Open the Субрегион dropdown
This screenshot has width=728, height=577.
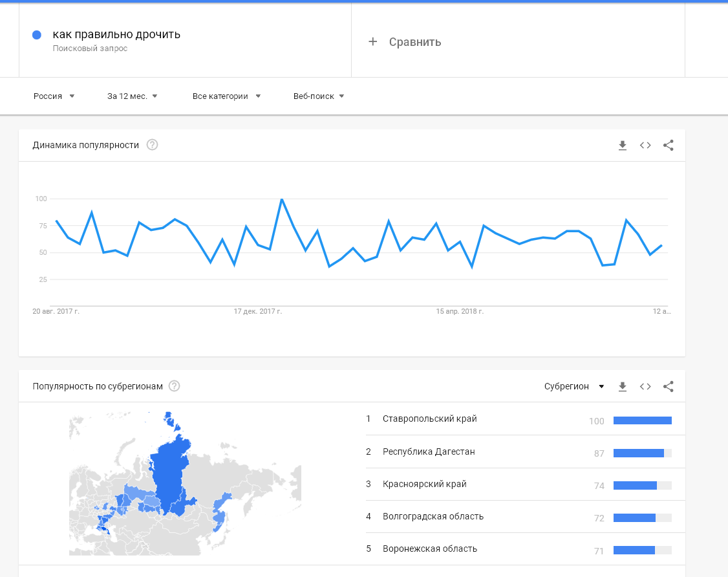pyautogui.click(x=574, y=387)
